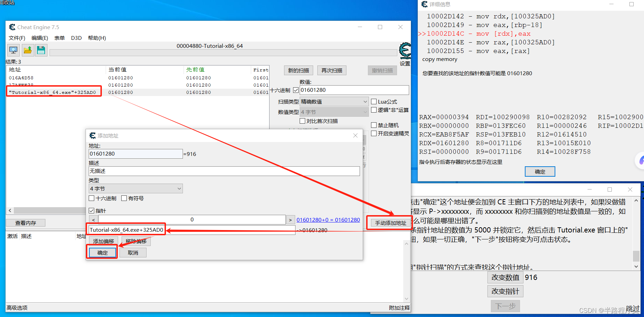The image size is (644, 317).
Task: Click the scan value input field
Action: [354, 90]
